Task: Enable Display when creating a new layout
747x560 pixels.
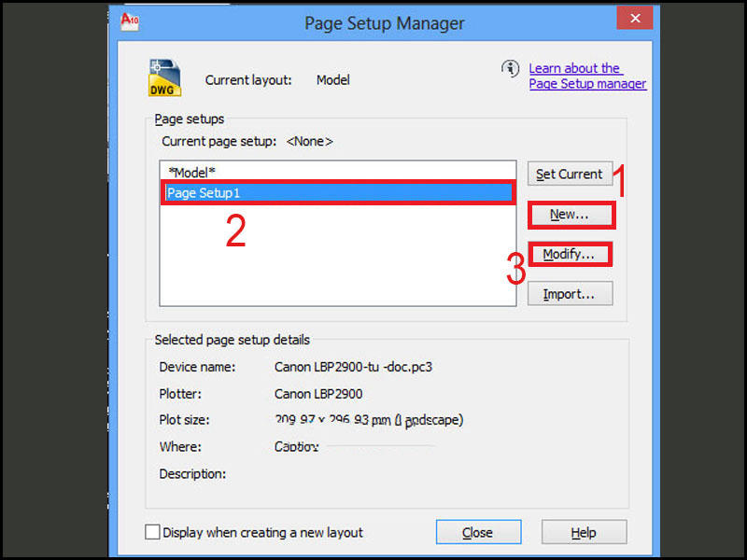Action: [152, 532]
